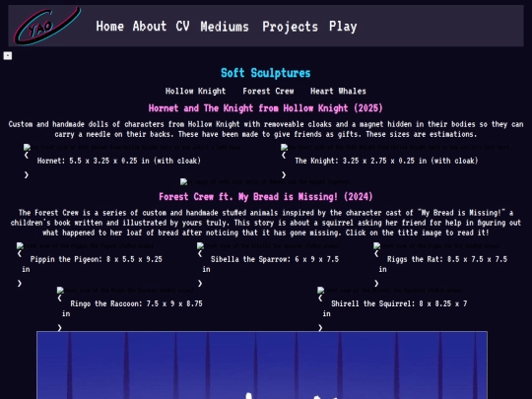This screenshot has width=532, height=399.
Task: Show previous Ringo the Raccoon image
Action: (60, 298)
